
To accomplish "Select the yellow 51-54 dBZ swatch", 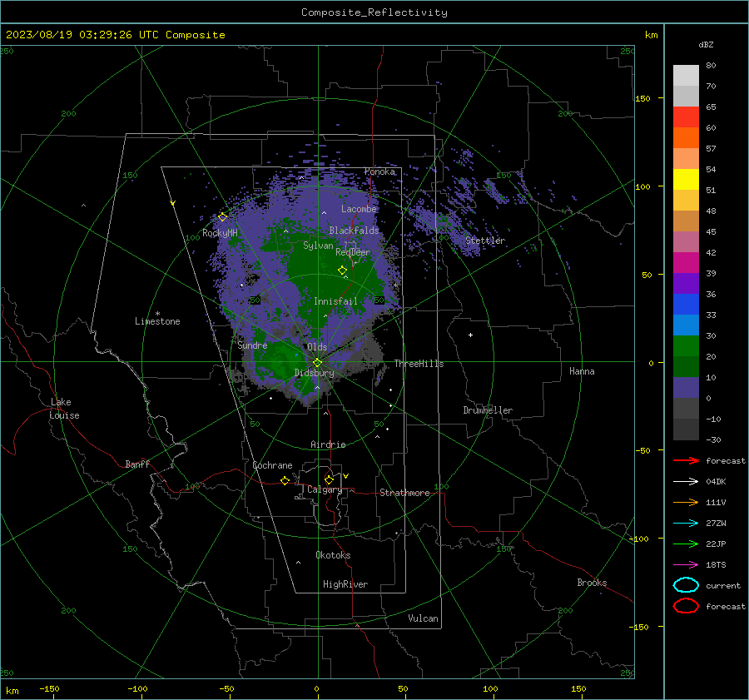I will coord(686,179).
